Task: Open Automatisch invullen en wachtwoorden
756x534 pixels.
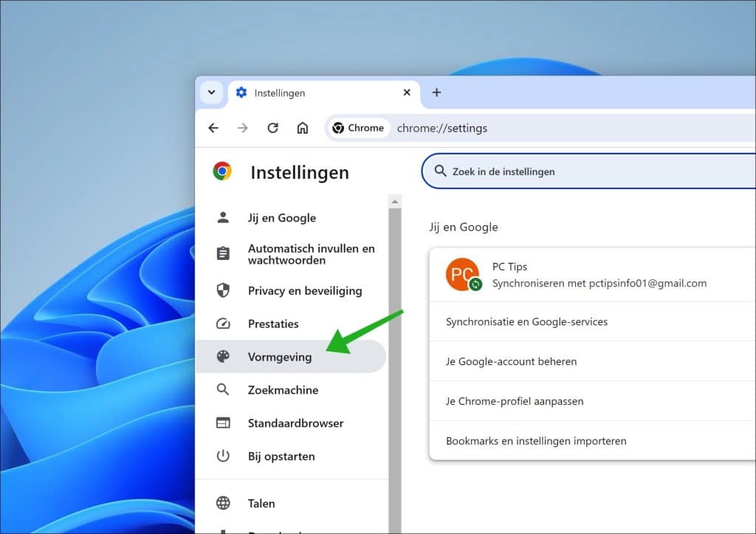Action: (291, 254)
